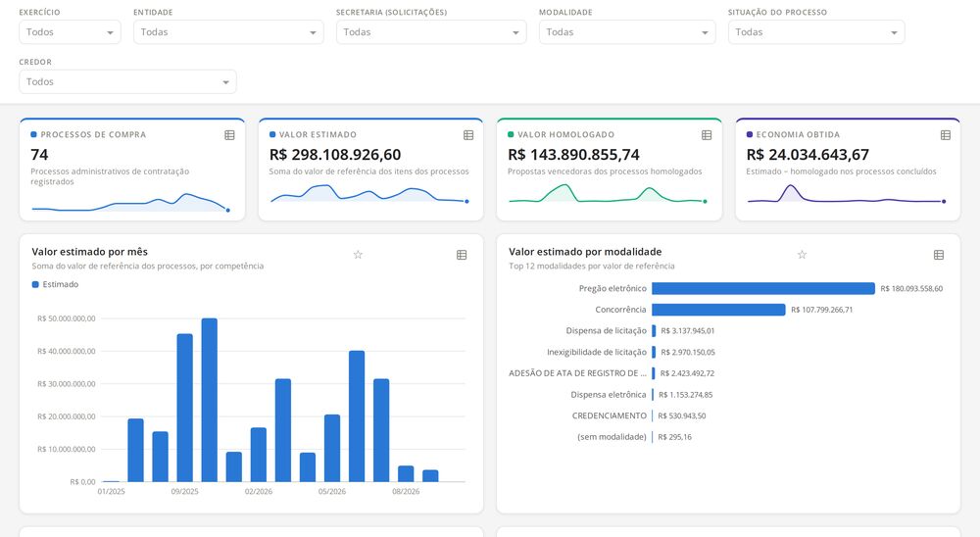Click the R$ 50.000.000,00 axis label
980x537 pixels.
click(67, 318)
